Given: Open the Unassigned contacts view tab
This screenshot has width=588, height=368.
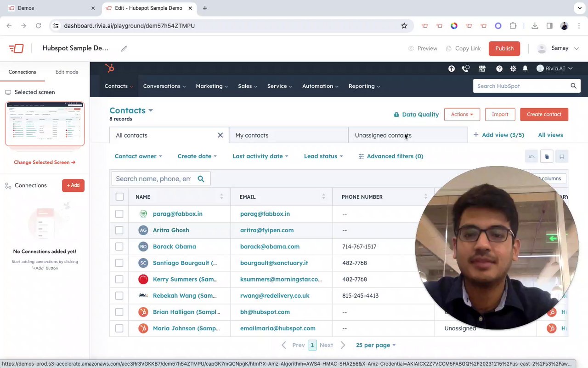Looking at the screenshot, I should (408, 135).
